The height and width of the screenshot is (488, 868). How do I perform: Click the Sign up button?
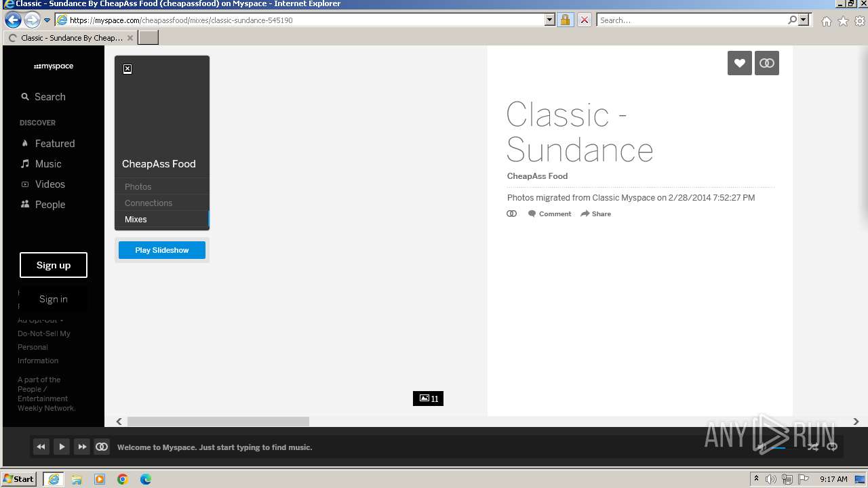point(54,265)
